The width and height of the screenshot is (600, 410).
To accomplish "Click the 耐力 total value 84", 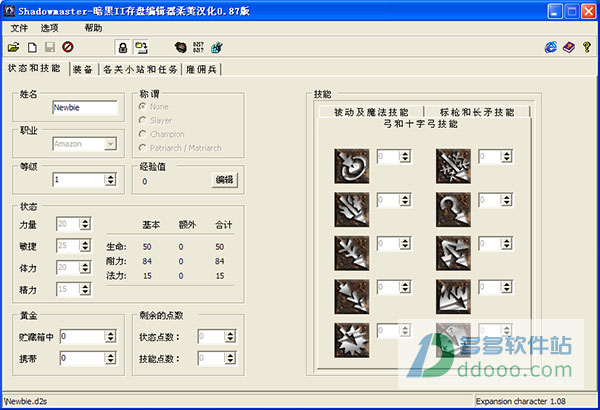I will coord(220,261).
